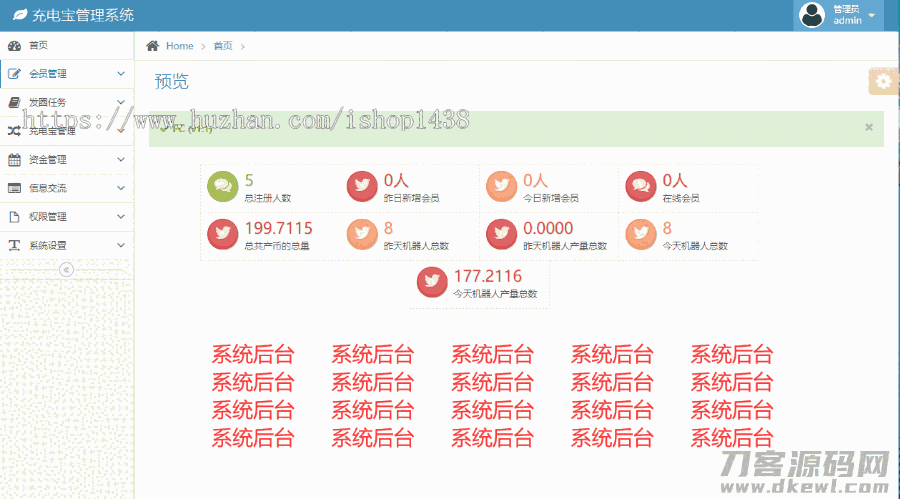This screenshot has width=900, height=499.
Task: Click the 预览 page heading
Action: (x=171, y=82)
